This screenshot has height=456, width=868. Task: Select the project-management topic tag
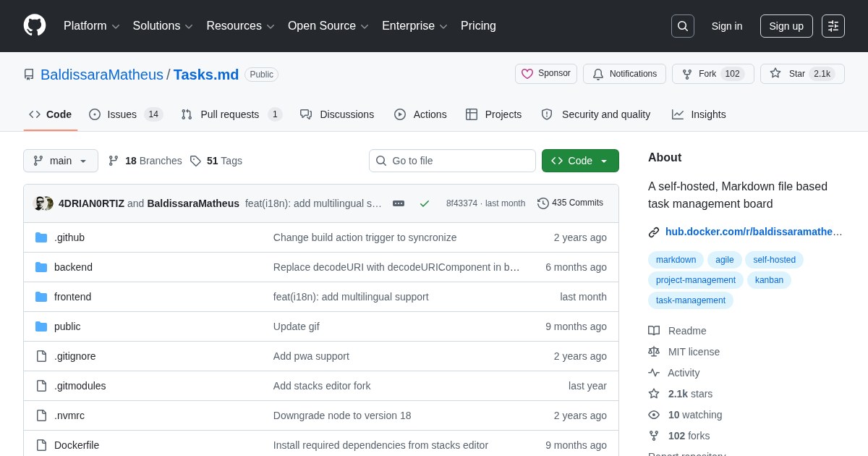[x=696, y=280]
